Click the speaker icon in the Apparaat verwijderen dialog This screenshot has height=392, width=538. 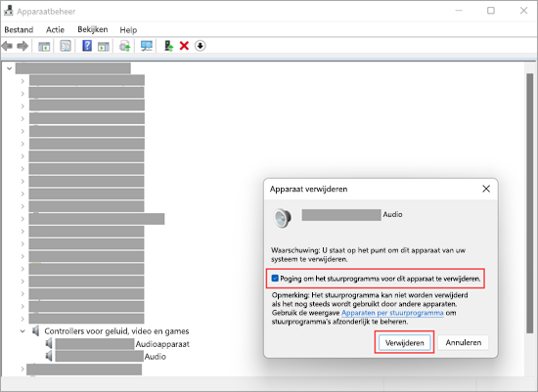click(283, 218)
